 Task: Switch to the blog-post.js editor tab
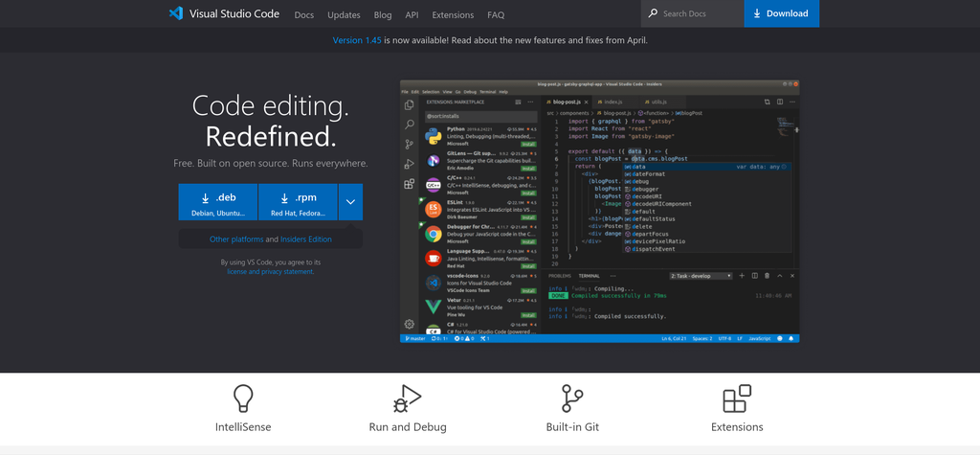click(x=567, y=102)
